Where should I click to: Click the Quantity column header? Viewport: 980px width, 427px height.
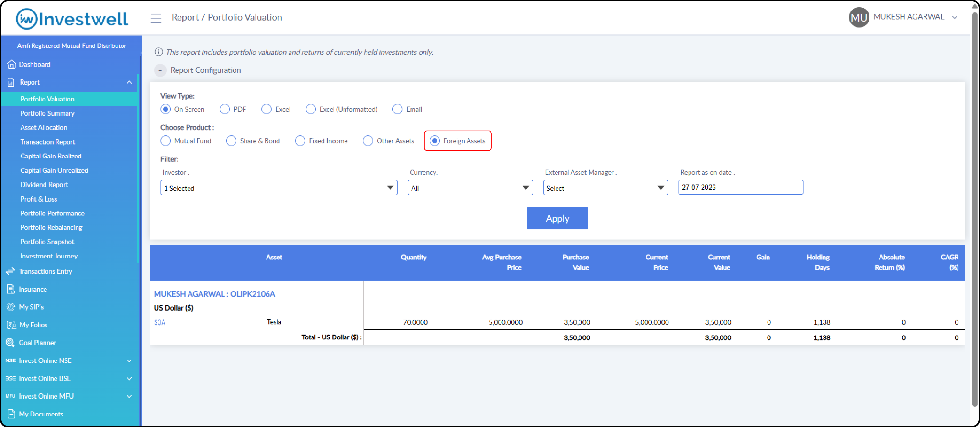[414, 258]
